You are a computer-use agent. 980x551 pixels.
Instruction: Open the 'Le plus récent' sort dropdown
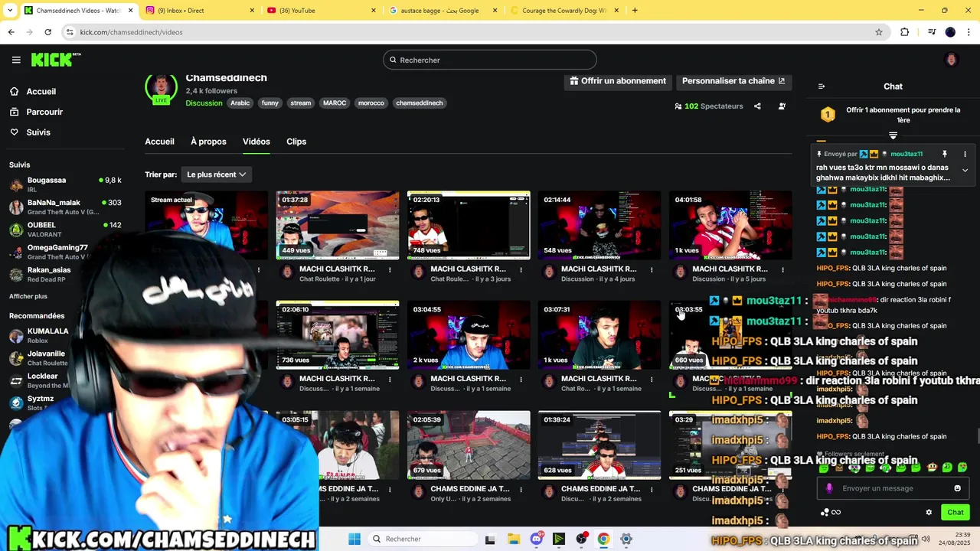(x=216, y=174)
